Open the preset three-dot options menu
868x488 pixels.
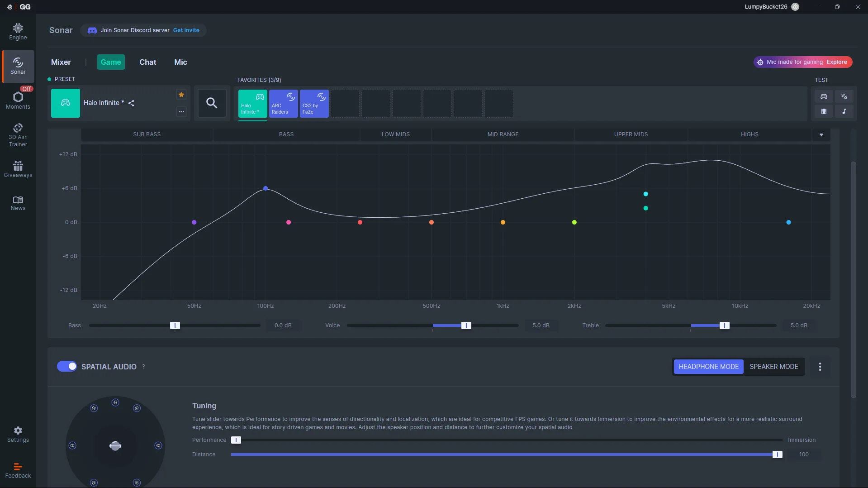[x=181, y=112]
